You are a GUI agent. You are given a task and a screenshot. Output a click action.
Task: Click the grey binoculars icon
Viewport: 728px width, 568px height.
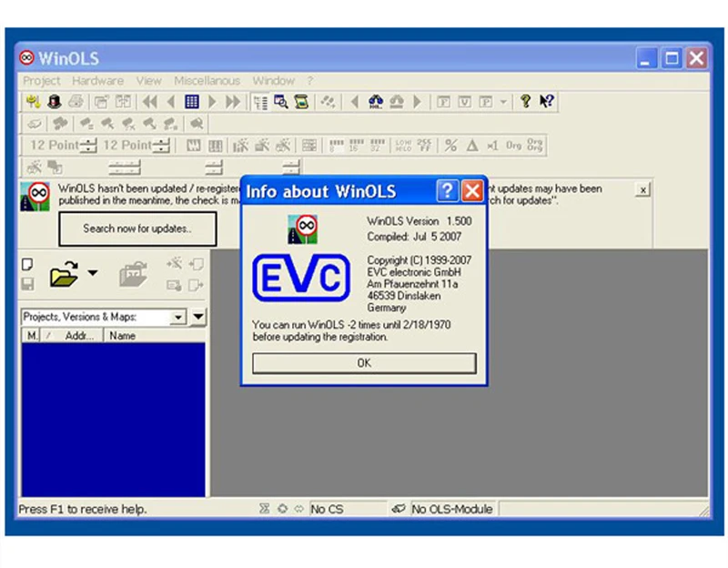tap(396, 101)
